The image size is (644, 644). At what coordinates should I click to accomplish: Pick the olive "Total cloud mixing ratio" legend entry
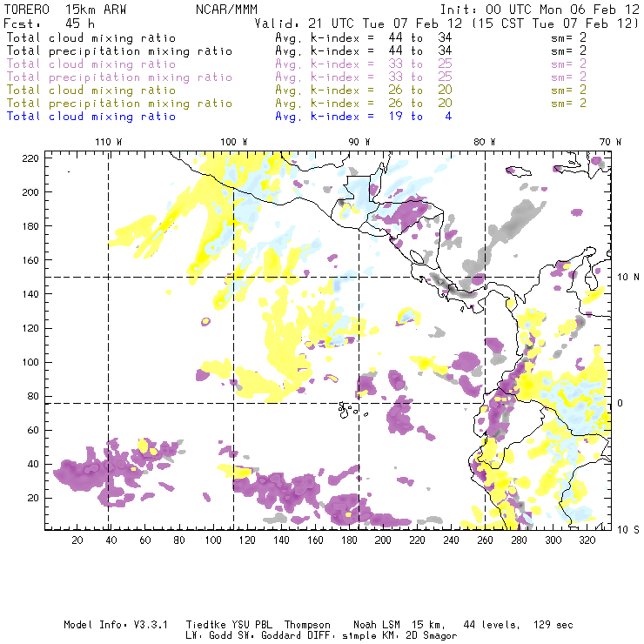click(x=91, y=90)
